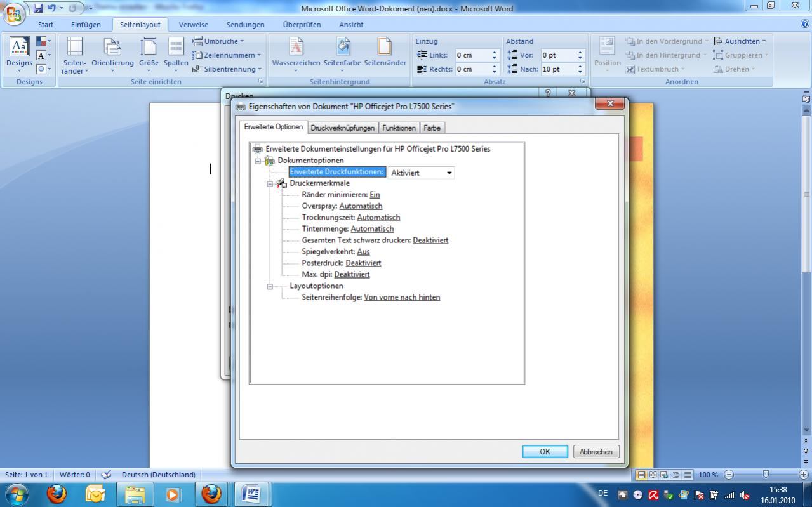Open the Orientierung page orientation menu
The height and width of the screenshot is (507, 812).
(112, 55)
